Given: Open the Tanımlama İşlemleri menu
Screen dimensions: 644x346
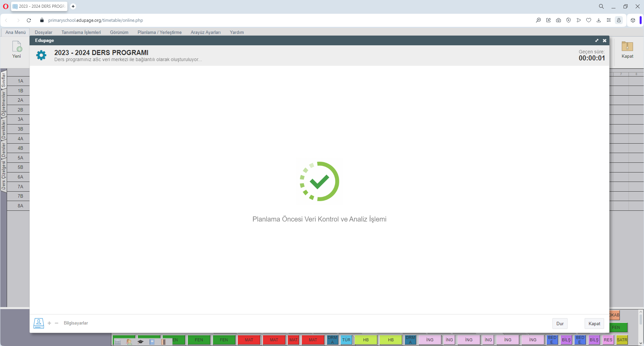Looking at the screenshot, I should [x=81, y=32].
